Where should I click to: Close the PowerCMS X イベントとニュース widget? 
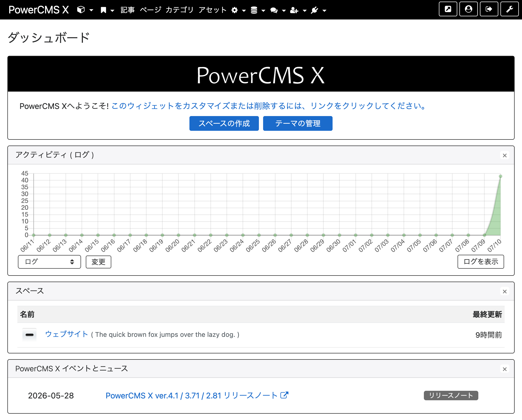click(x=505, y=369)
